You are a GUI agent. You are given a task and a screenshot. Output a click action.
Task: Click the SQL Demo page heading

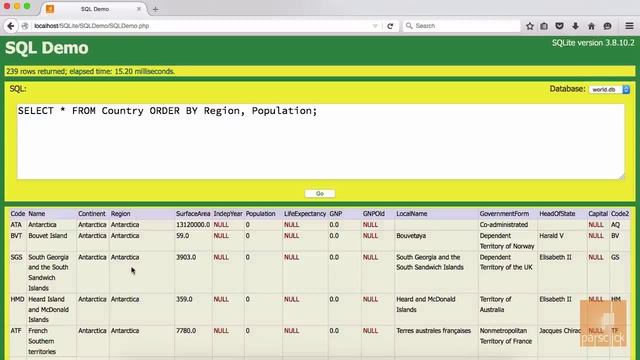tap(47, 48)
